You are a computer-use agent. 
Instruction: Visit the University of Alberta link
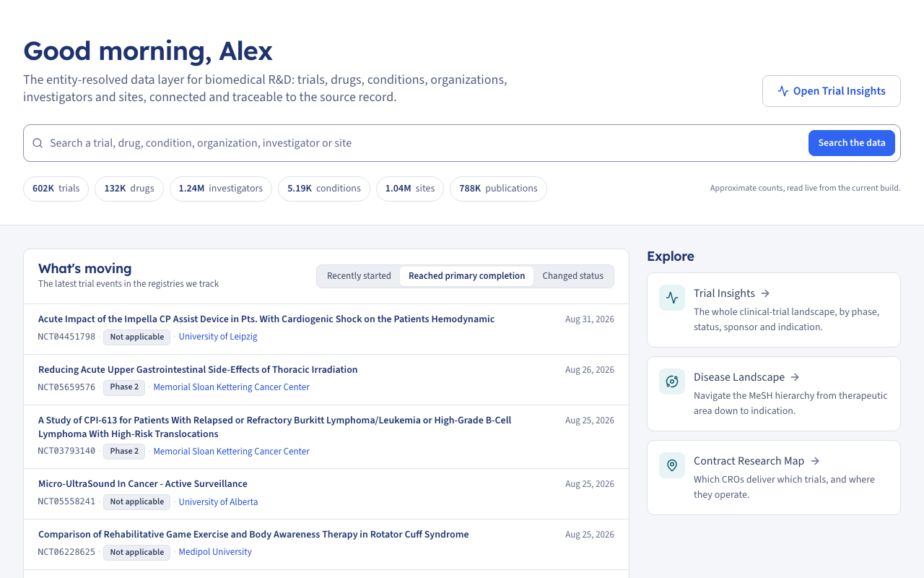pos(218,502)
